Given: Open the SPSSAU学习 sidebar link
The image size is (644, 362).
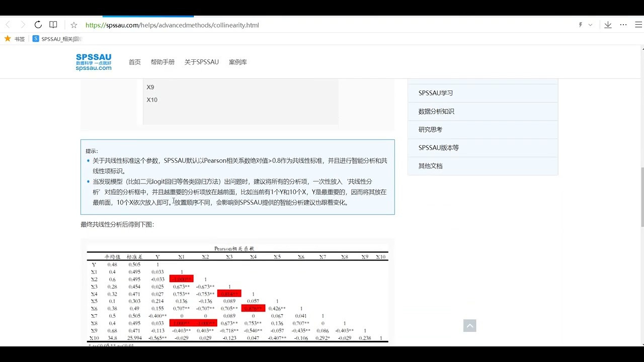Looking at the screenshot, I should [482, 93].
